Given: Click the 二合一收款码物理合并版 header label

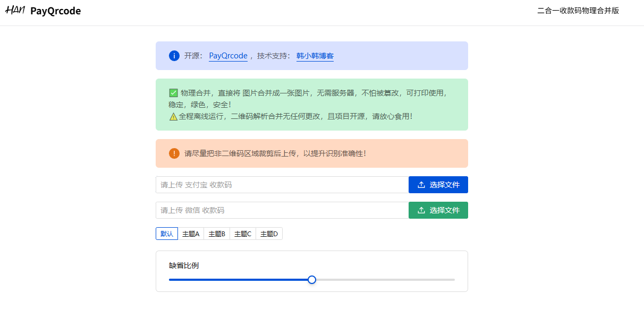Looking at the screenshot, I should [579, 11].
